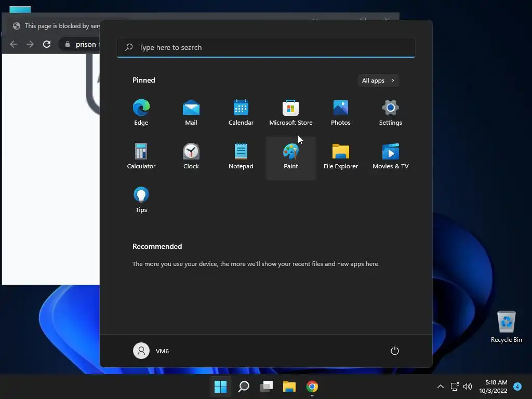Open Settings from pinned apps
Viewport: 532px width, 399px height.
coord(391,113)
